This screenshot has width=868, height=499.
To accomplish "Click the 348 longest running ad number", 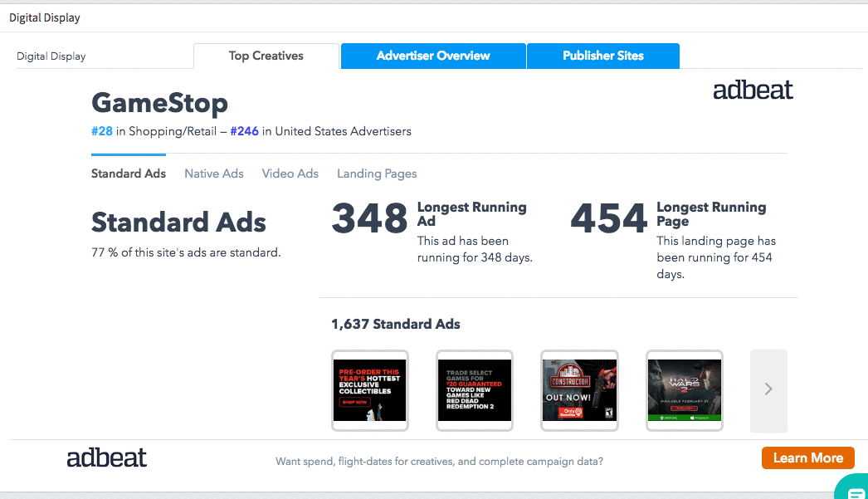I will 370,218.
